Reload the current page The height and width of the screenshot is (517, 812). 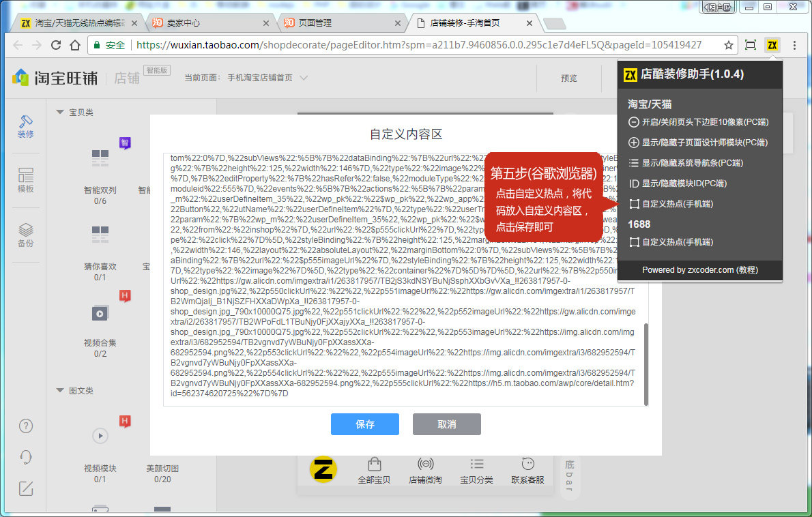point(56,45)
